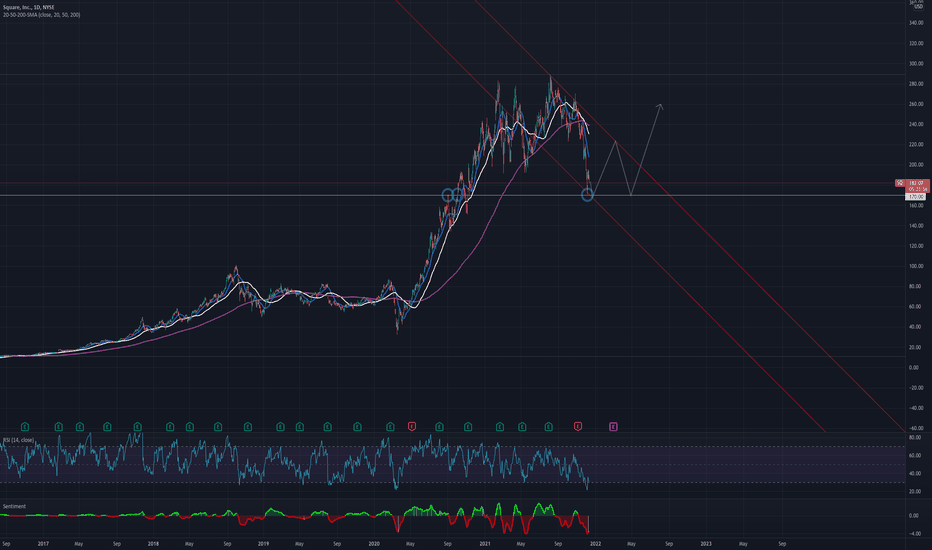Click the 100.00 price axis label
The image size is (932, 550).
tap(916, 266)
